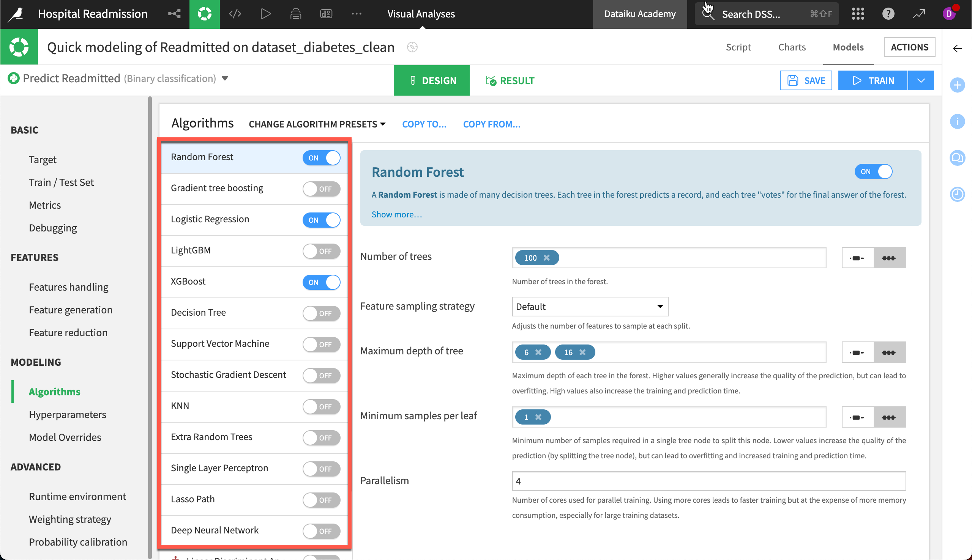Click Parallelism input field
The width and height of the screenshot is (972, 560).
tap(708, 481)
